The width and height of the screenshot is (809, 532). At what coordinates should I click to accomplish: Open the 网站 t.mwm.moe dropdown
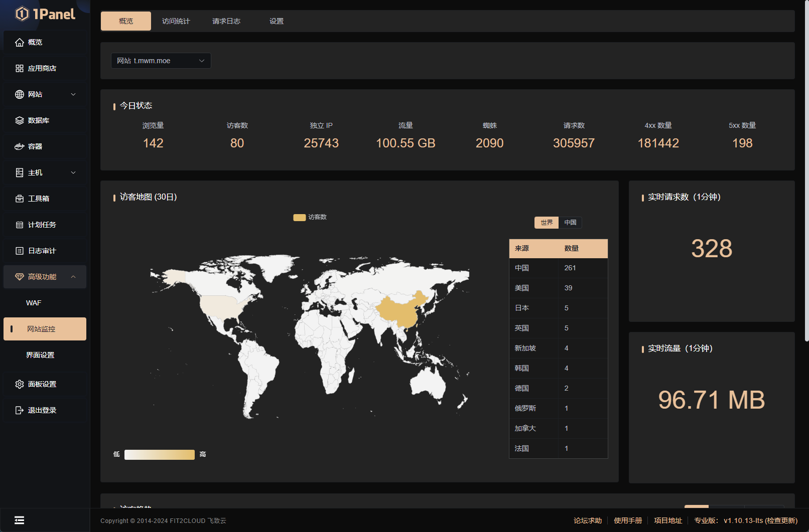click(161, 61)
